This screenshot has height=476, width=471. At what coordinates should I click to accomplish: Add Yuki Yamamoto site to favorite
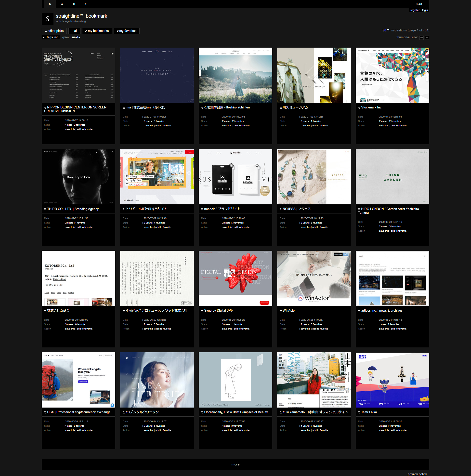[x=320, y=430]
